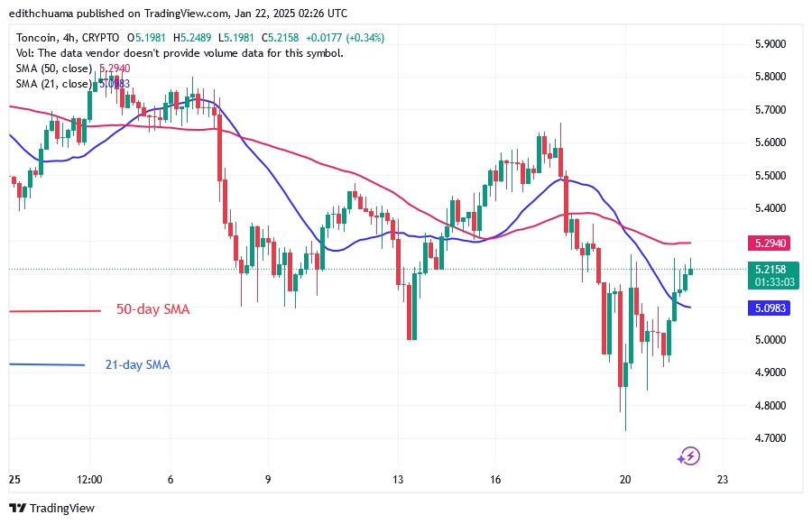
Task: Click the red line beside 50-day SMA label
Action: [x=54, y=311]
